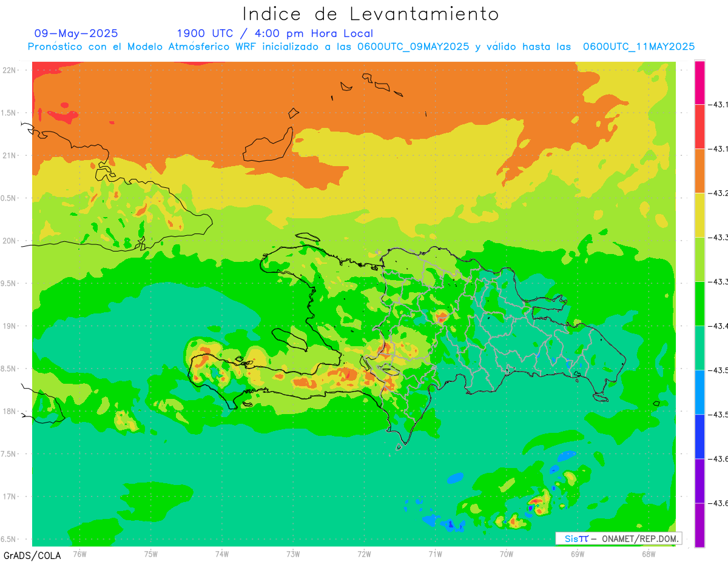Click the 'ONAMET/REP.DOM.' watermark label

[639, 538]
